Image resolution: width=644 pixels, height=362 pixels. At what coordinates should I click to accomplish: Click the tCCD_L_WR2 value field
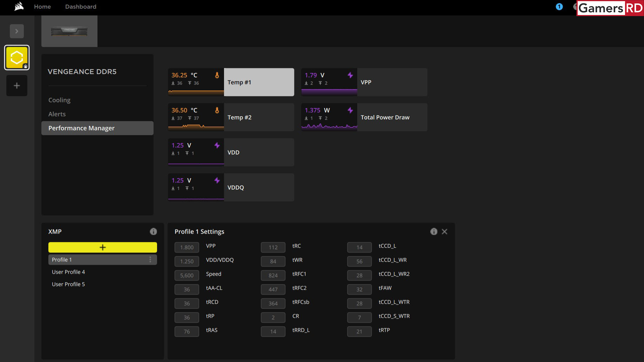pos(359,275)
